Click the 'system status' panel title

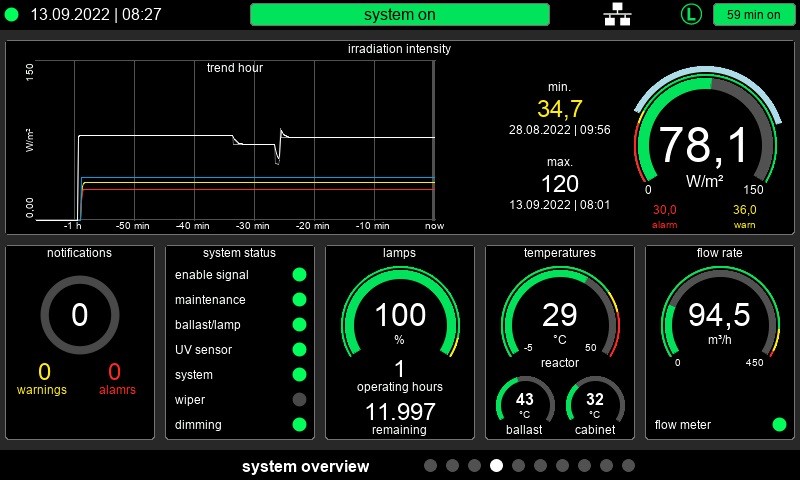pos(239,252)
